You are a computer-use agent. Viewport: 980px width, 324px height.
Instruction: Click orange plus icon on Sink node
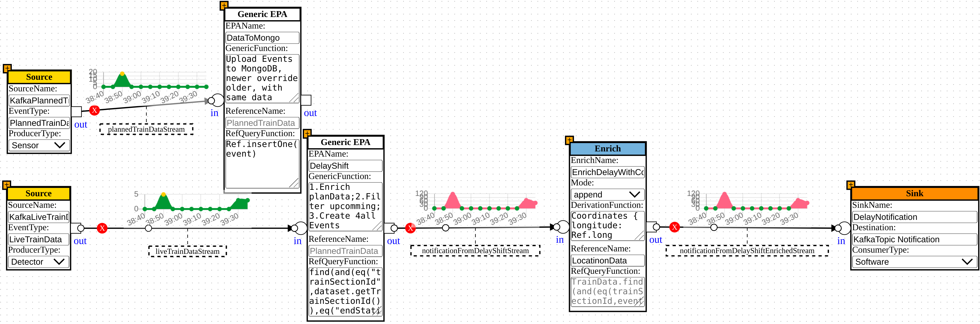tap(851, 185)
